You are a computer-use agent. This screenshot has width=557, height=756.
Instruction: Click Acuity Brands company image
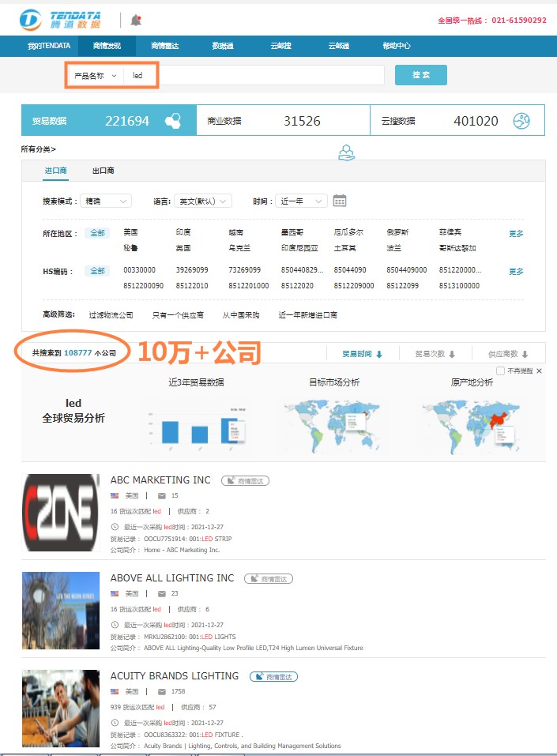pos(61,709)
